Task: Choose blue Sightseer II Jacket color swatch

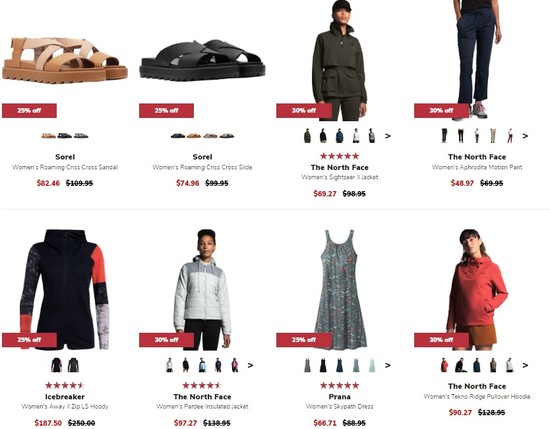Action: pyautogui.click(x=340, y=136)
